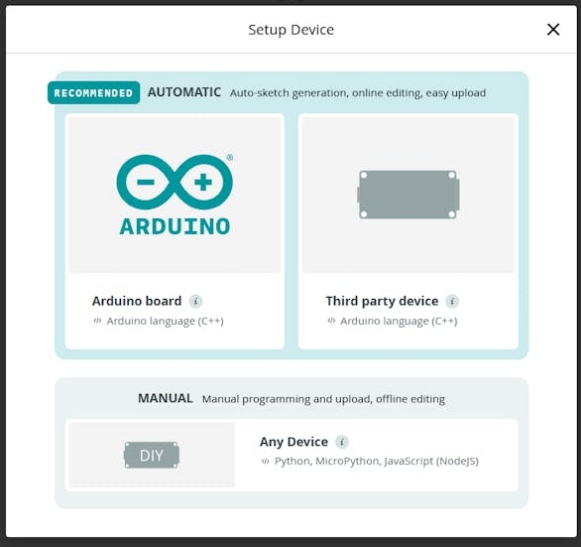Open info icon next to Third party device
Image resolution: width=581 pixels, height=547 pixels.
click(x=452, y=301)
